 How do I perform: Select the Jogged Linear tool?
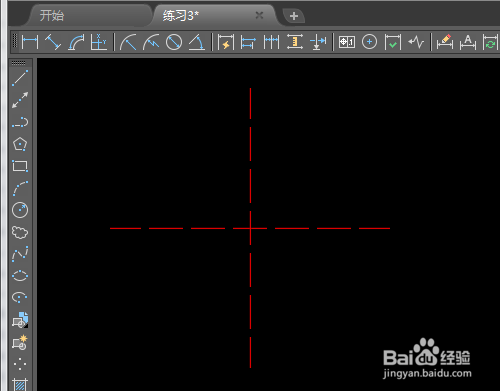coord(416,42)
